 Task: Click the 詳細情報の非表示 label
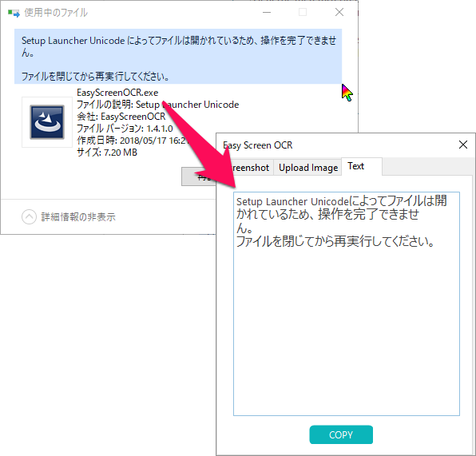(78, 216)
